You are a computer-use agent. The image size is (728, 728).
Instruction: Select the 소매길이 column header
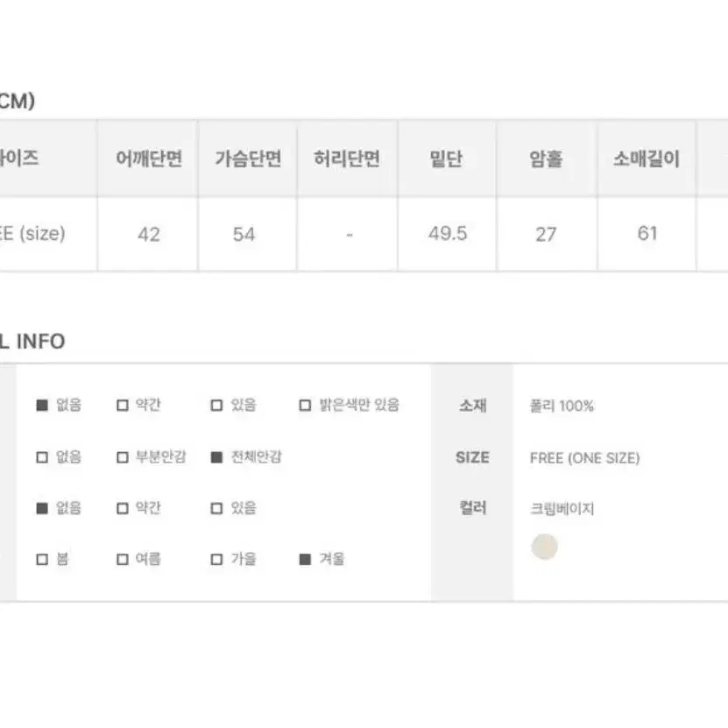647,159
